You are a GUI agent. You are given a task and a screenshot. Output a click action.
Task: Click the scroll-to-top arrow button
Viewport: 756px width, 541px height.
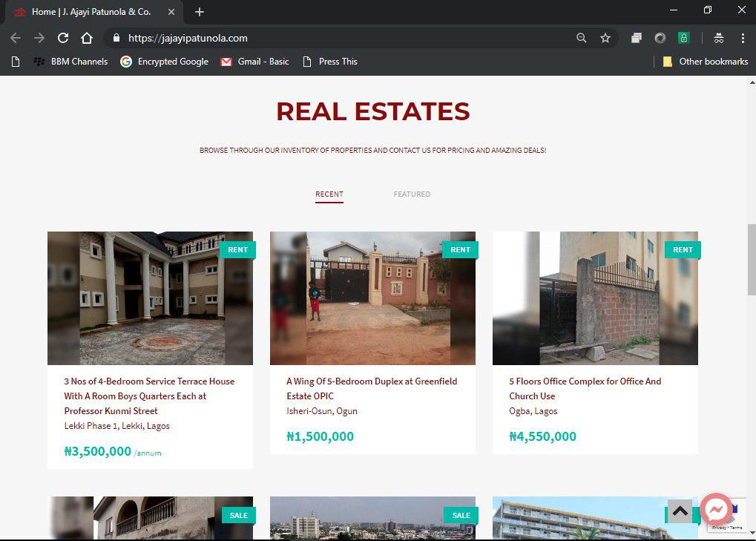(680, 511)
